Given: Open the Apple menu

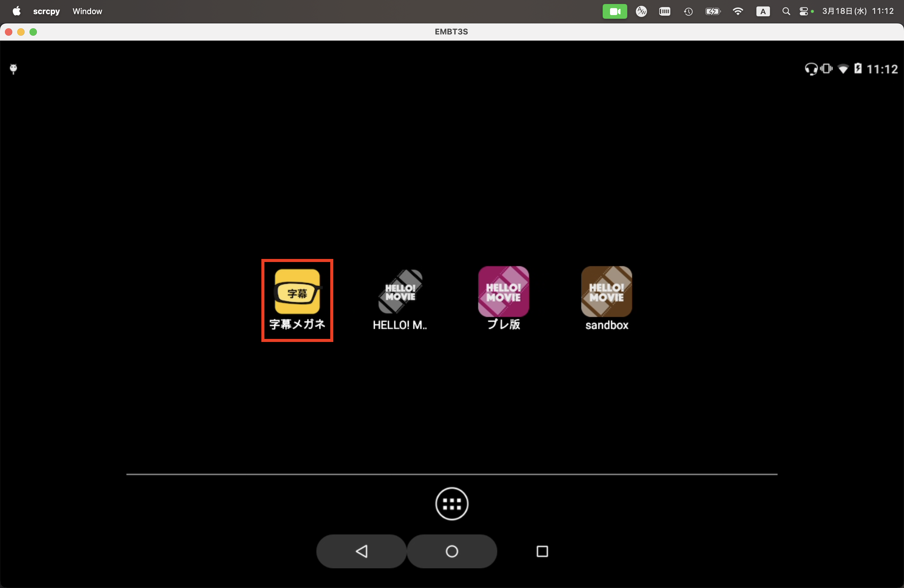Looking at the screenshot, I should click(16, 11).
